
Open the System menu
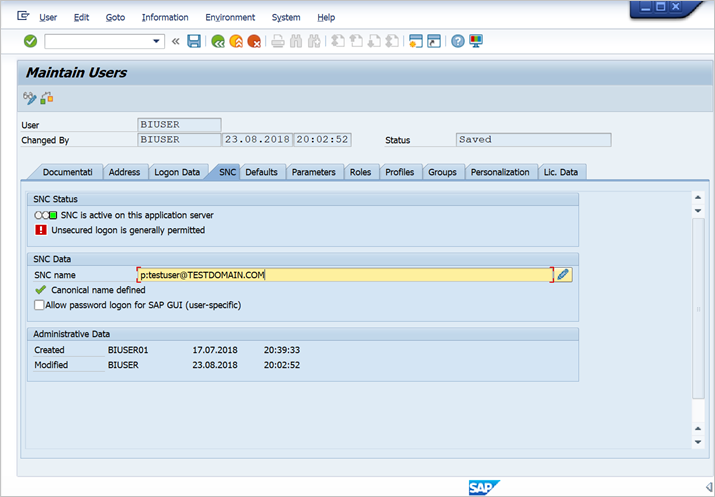[x=286, y=17]
